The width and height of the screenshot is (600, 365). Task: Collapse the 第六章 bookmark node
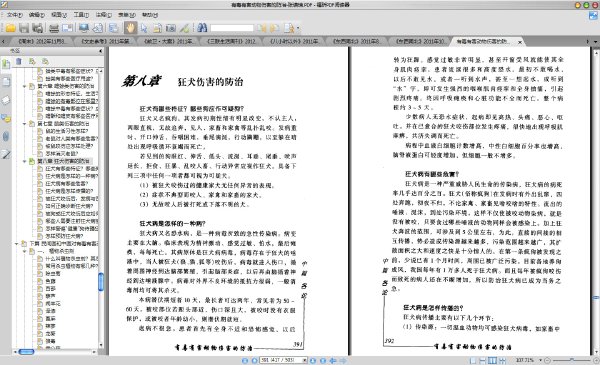[24, 86]
